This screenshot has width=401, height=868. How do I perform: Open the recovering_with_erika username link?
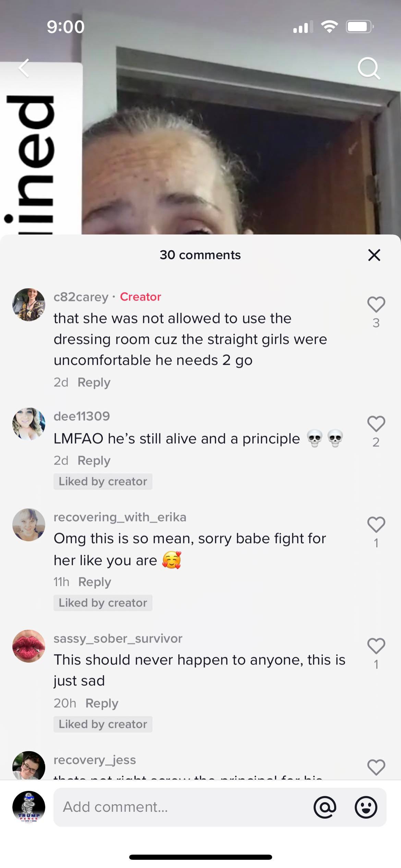pyautogui.click(x=120, y=517)
